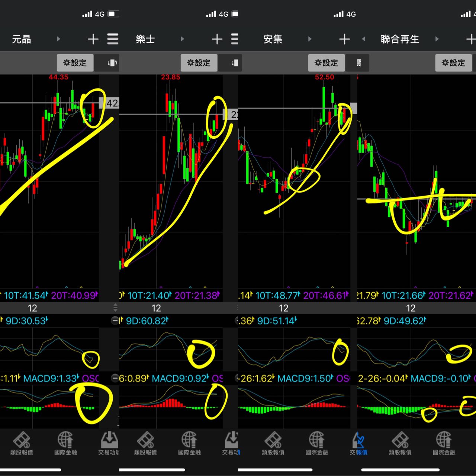Open 國際金融 globe icon under 聯合再生 chart
476x476 pixels.
444,443
